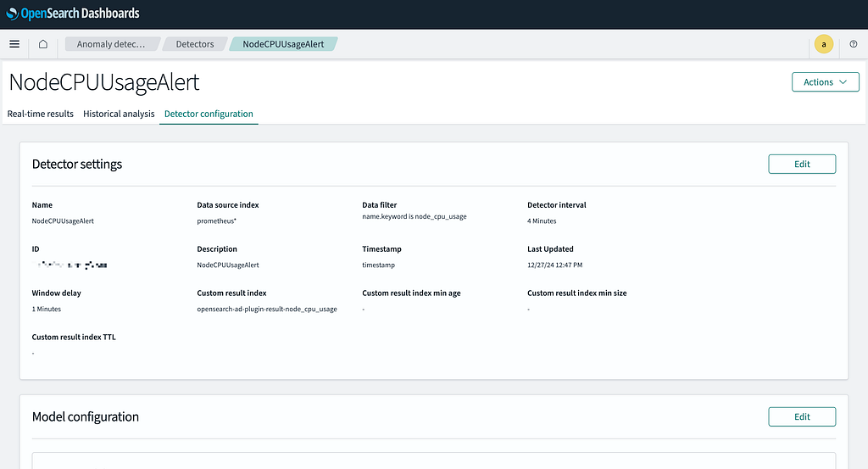Click the 'Custom result index min age' label
Viewport: 868px width, 469px height.
(x=411, y=293)
